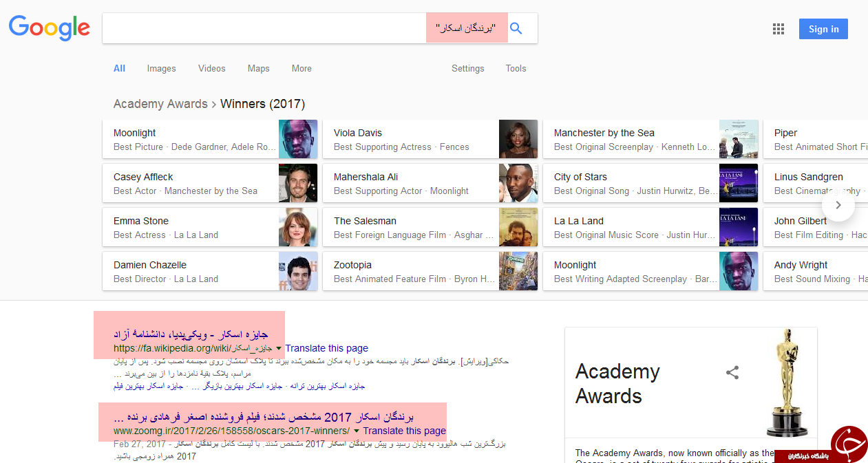The image size is (868, 463).
Task: Click the Moonlight Best Picture thumbnail
Action: (x=298, y=139)
